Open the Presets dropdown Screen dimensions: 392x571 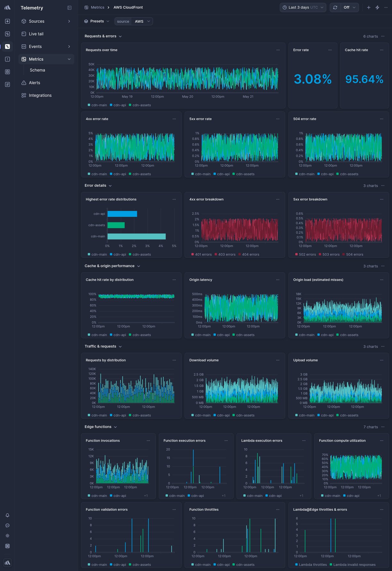[x=97, y=21]
